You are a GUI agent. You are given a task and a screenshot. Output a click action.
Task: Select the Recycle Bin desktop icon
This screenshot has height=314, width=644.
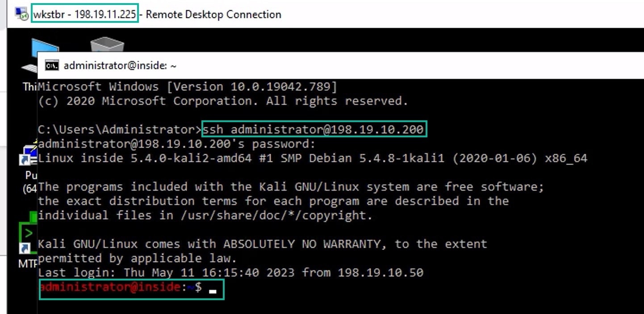click(107, 45)
